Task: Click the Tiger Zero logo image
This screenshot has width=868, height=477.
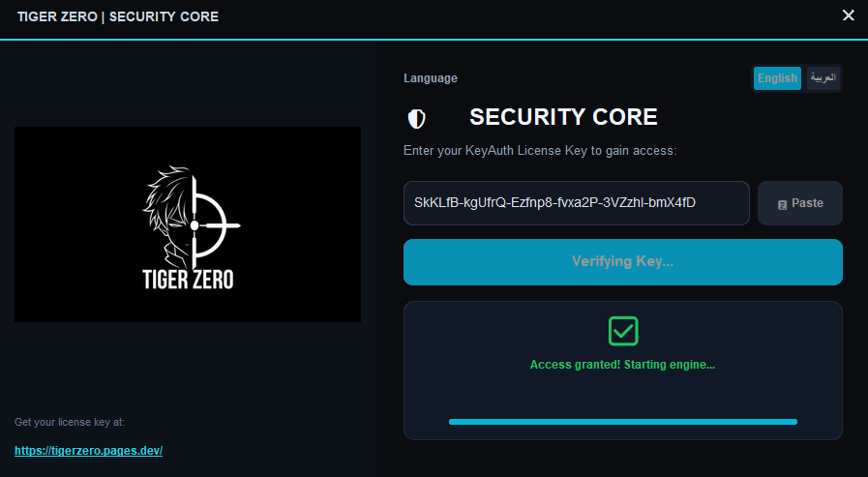Action: (x=188, y=224)
